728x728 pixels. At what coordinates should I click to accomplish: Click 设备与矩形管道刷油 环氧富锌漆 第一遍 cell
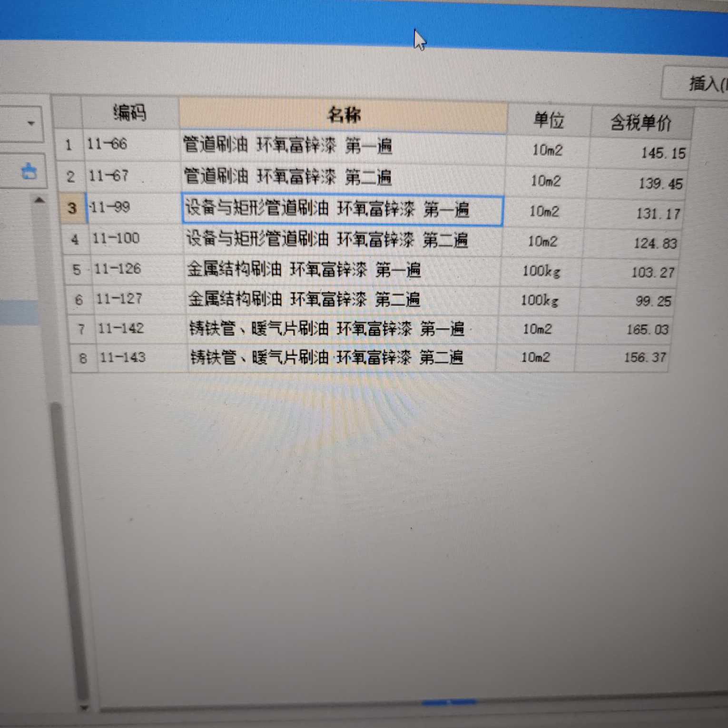tap(343, 209)
